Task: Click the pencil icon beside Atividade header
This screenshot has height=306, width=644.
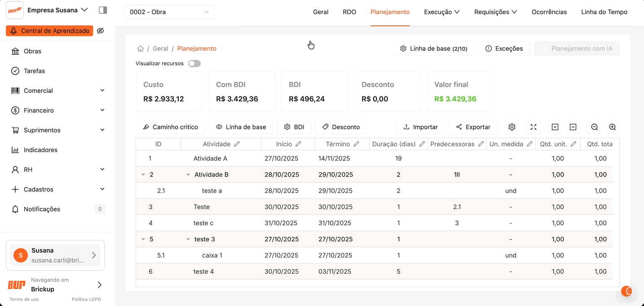Action: [237, 144]
